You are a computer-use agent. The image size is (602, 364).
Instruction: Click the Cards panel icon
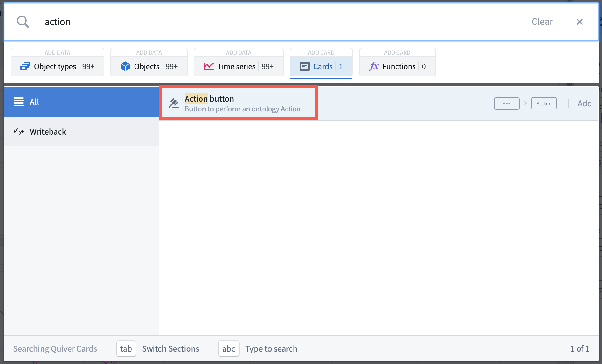[305, 66]
